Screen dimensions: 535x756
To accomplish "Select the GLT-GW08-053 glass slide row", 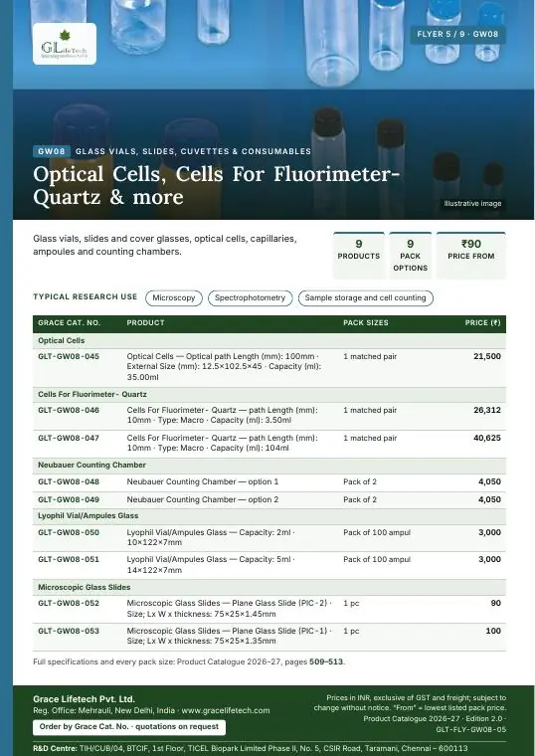I will tap(269, 637).
